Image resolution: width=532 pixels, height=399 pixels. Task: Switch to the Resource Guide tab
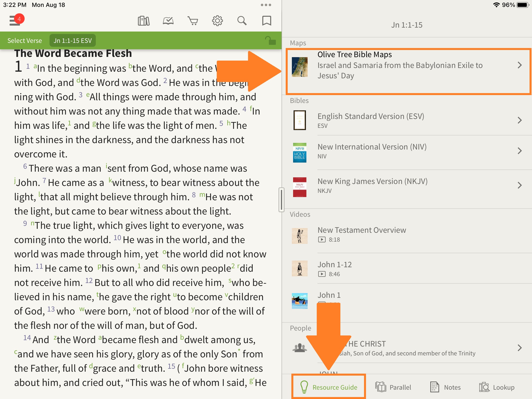(329, 387)
